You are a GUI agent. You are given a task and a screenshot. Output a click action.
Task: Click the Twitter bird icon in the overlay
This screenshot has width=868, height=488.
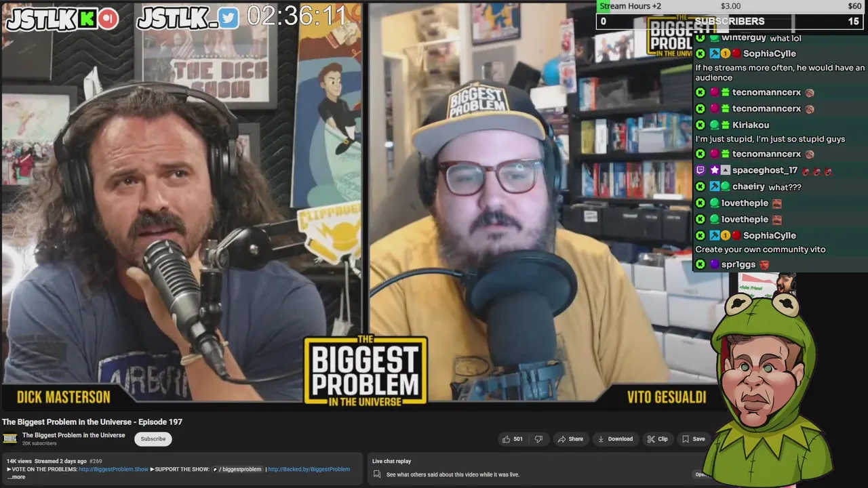(229, 19)
